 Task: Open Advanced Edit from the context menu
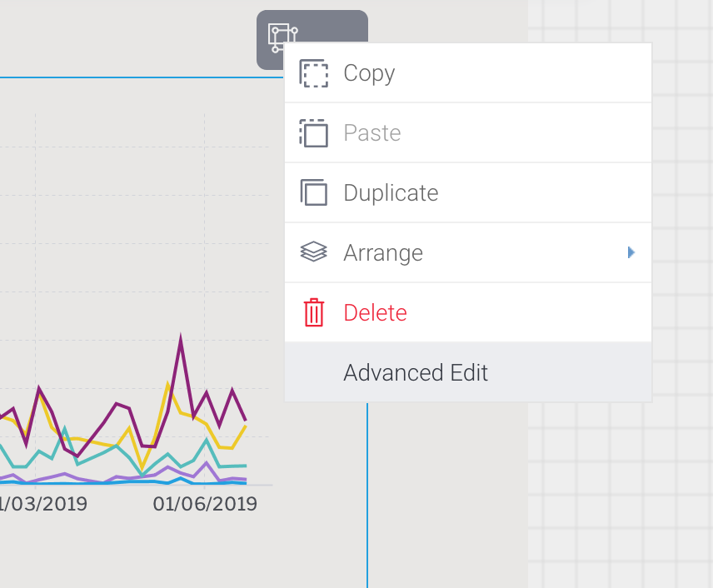tap(416, 373)
